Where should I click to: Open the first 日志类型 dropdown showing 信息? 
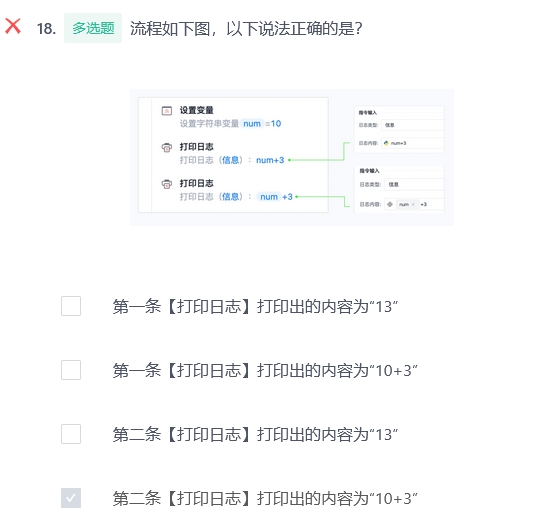coord(413,125)
